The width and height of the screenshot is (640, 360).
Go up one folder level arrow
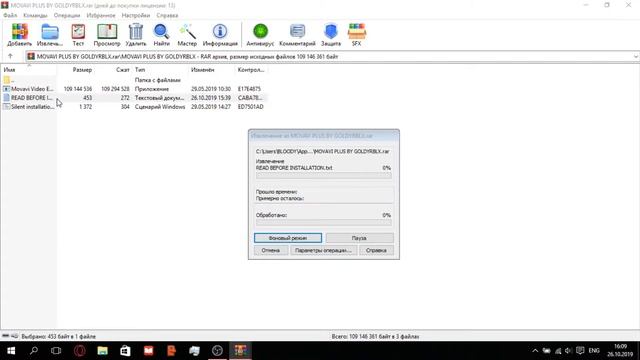coord(10,56)
